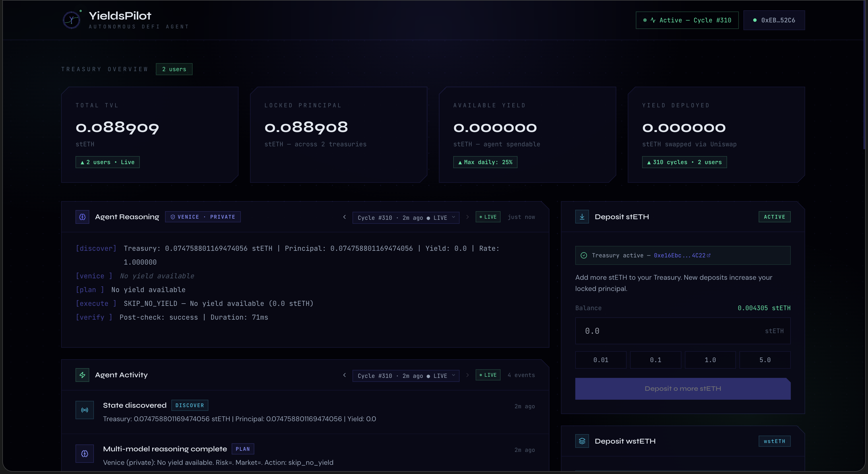Click the VENICE · PRIVATE badge
Viewport: 868px width, 474px height.
click(203, 217)
